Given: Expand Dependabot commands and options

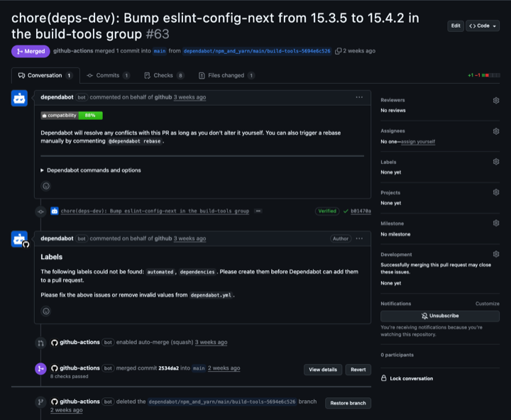Looking at the screenshot, I should point(91,170).
